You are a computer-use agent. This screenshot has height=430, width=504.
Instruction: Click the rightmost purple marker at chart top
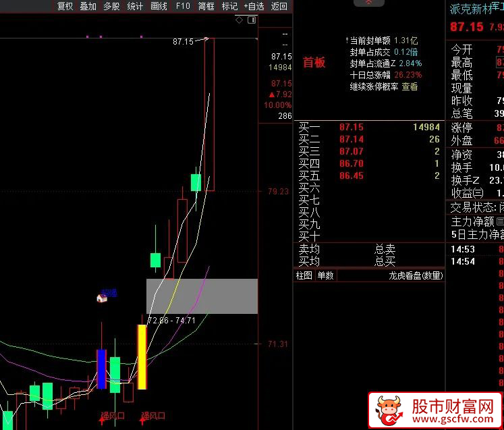142,36
